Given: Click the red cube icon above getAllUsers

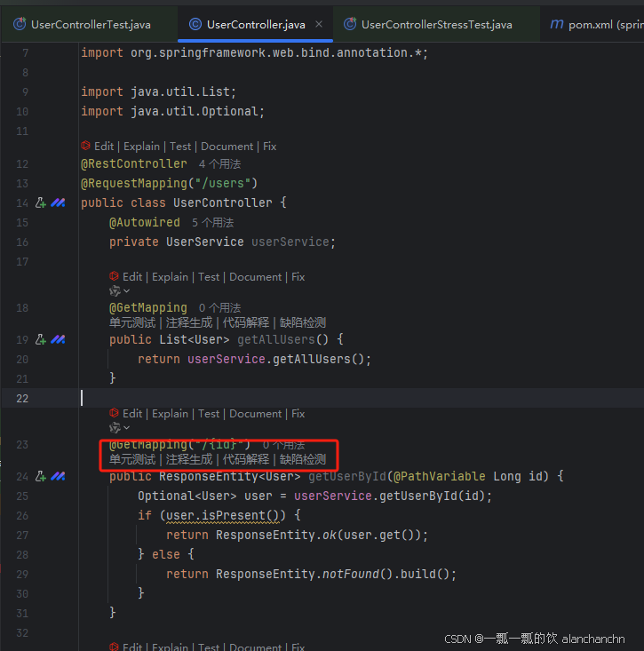Looking at the screenshot, I should click(114, 276).
